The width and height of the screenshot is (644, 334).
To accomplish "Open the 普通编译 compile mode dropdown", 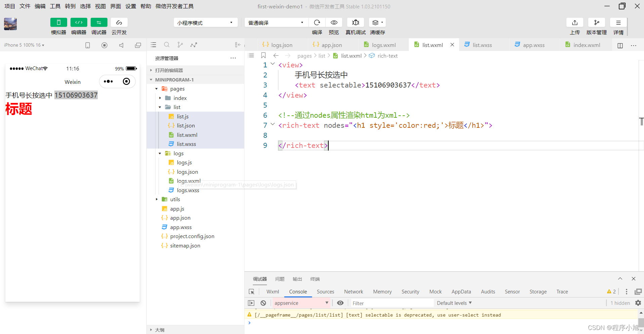I will (276, 22).
